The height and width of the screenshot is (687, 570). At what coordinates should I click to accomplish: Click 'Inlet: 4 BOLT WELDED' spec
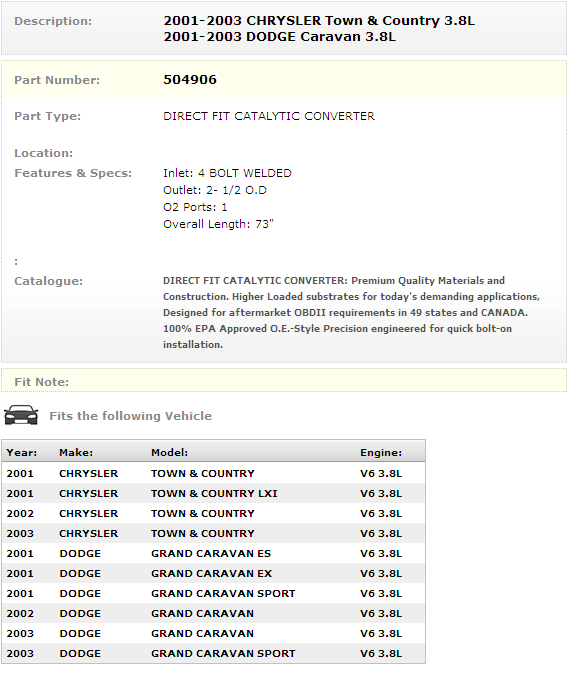(227, 173)
